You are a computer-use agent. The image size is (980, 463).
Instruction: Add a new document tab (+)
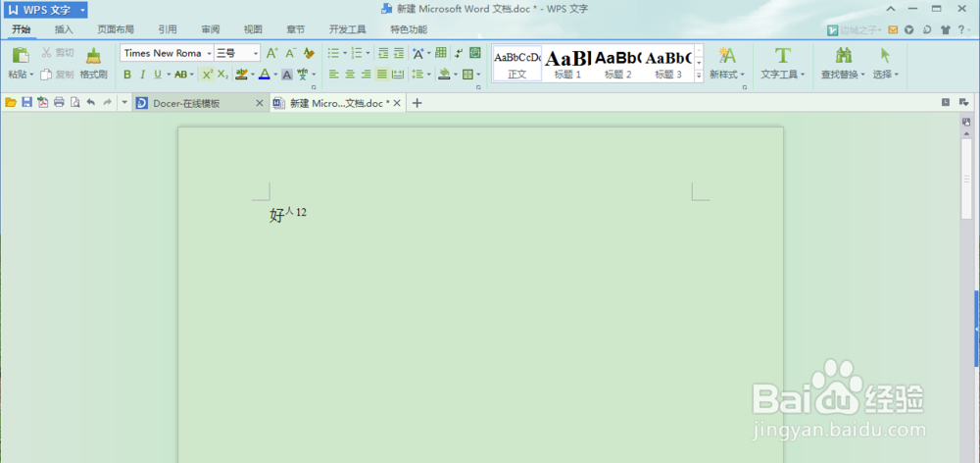(416, 103)
